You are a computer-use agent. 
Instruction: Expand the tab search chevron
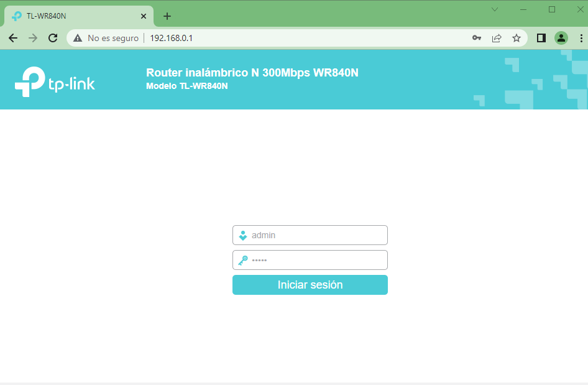[495, 9]
